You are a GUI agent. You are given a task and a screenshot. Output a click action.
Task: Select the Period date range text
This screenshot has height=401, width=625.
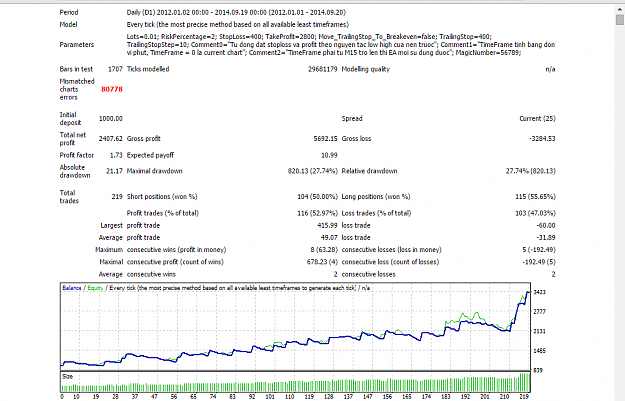click(x=236, y=12)
